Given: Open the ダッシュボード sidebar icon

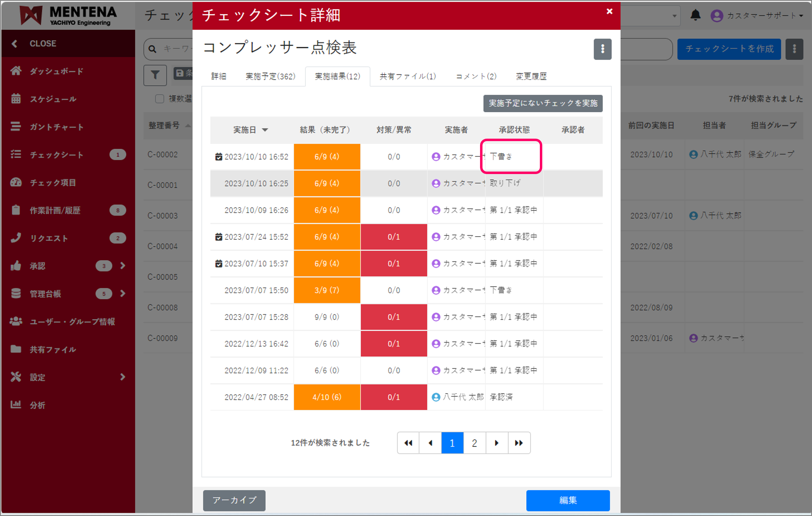Looking at the screenshot, I should pyautogui.click(x=16, y=71).
